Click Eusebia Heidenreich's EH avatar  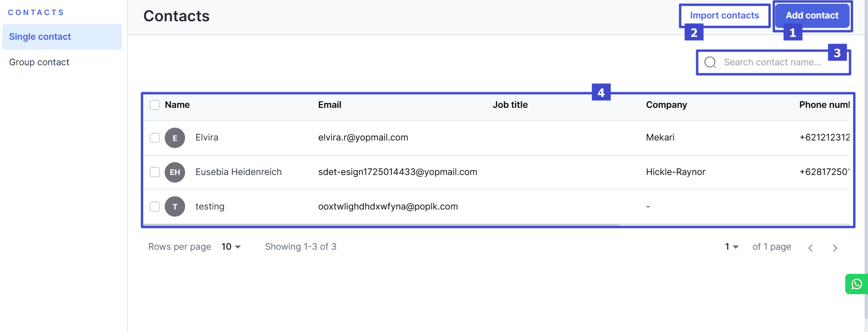point(175,172)
